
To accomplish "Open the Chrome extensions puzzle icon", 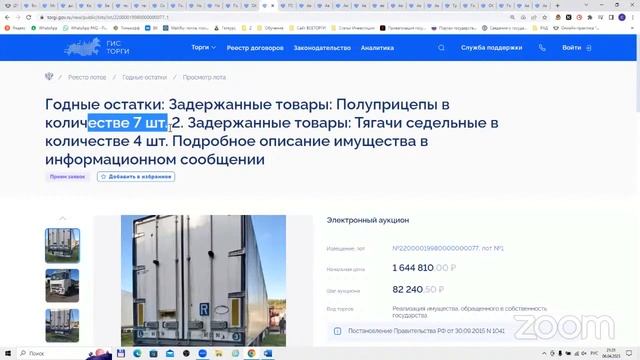I will coord(590,18).
